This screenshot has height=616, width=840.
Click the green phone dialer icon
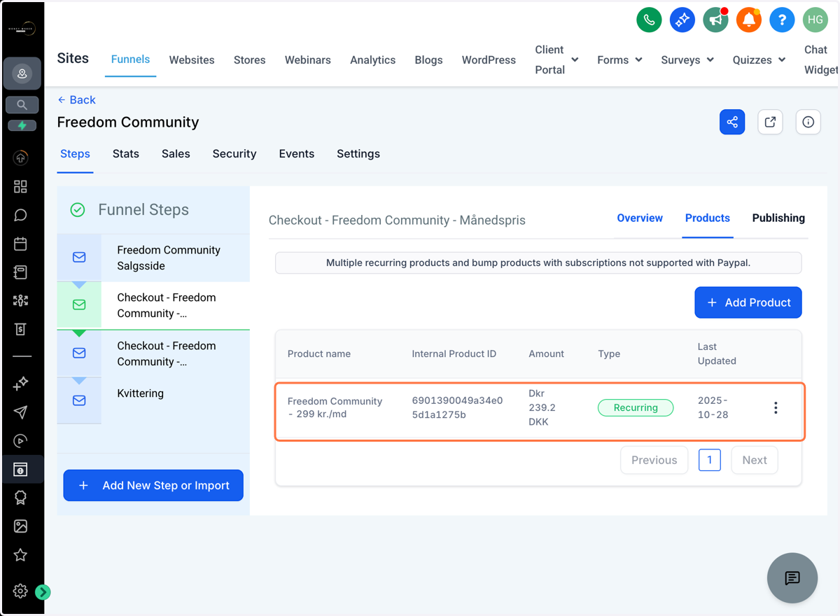(x=649, y=20)
